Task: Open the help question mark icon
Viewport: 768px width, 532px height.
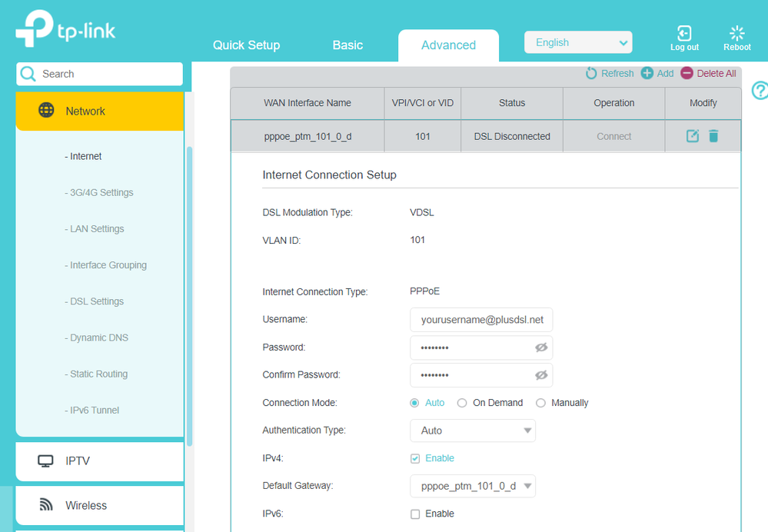Action: click(x=760, y=91)
